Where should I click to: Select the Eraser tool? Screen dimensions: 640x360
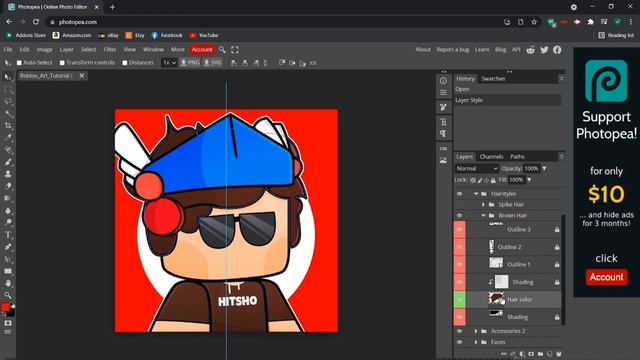tap(8, 186)
